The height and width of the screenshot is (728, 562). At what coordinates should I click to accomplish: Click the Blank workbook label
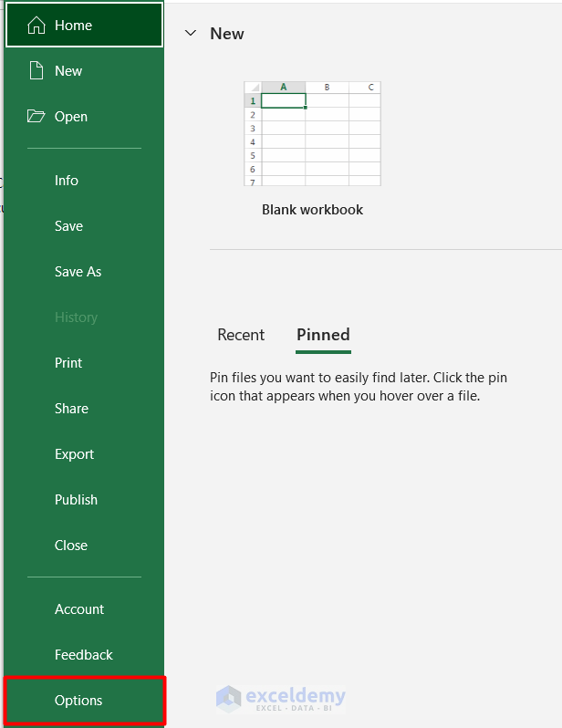click(x=312, y=210)
